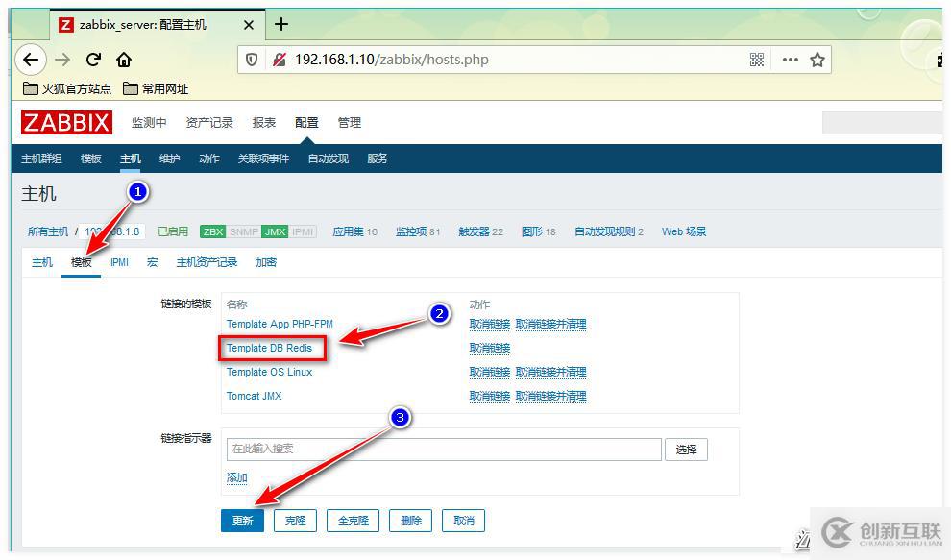Open the page actions meatball menu

790,60
